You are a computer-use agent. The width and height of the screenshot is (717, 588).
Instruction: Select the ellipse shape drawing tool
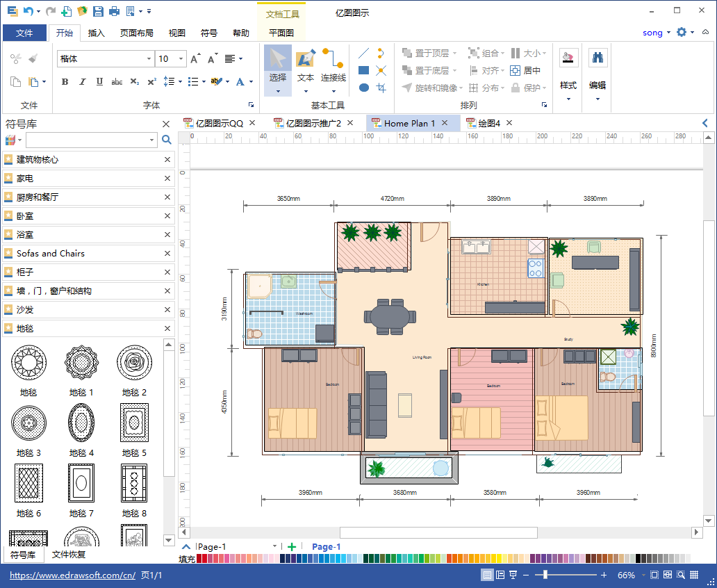pyautogui.click(x=363, y=88)
